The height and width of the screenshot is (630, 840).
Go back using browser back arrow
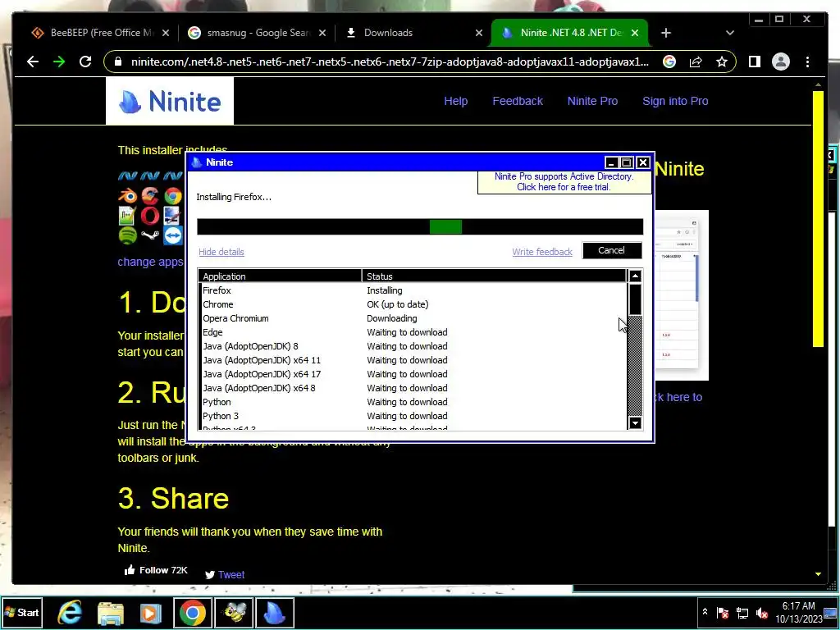33,62
